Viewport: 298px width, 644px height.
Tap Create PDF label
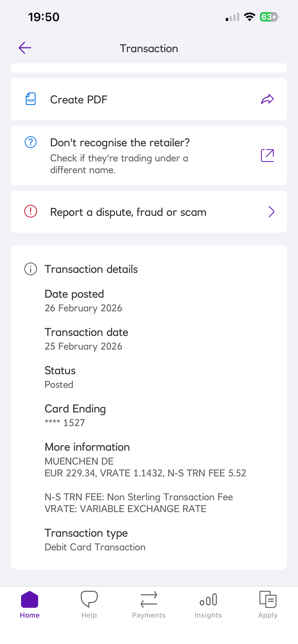pos(79,100)
